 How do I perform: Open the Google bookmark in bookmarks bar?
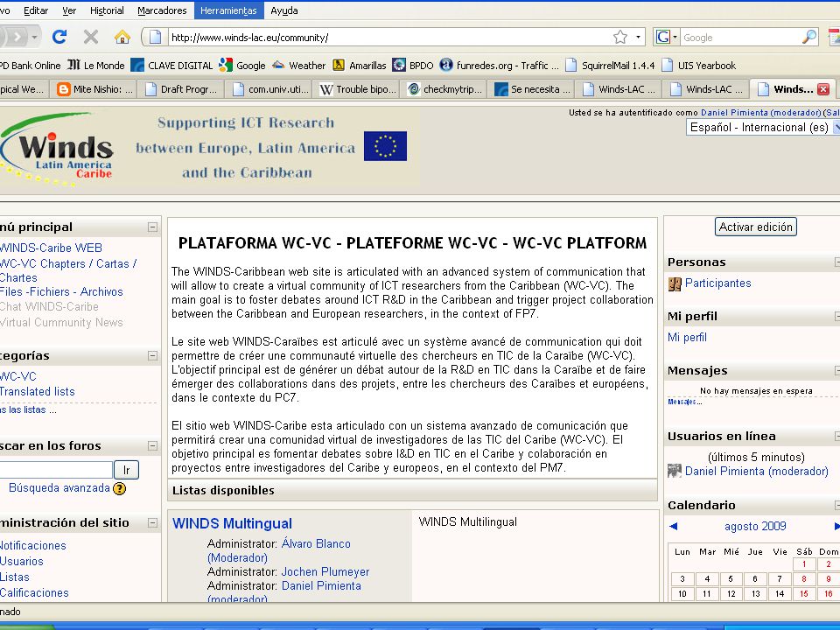tap(242, 66)
